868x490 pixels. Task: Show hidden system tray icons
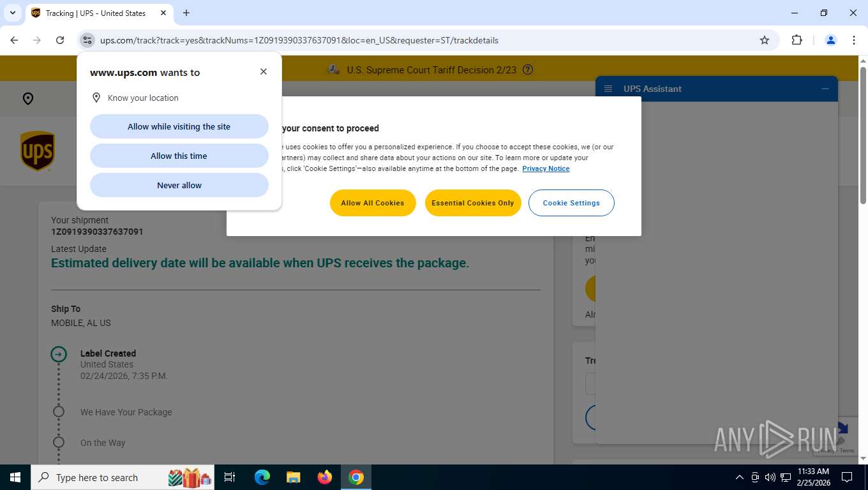740,477
